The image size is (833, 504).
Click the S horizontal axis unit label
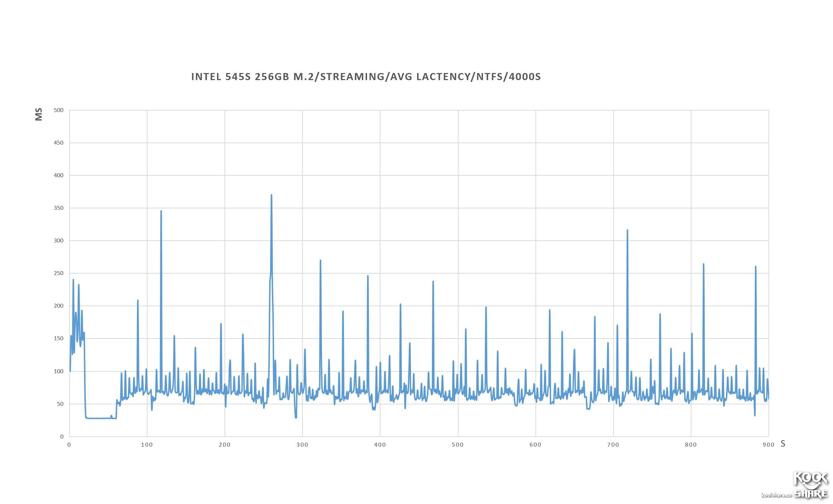(783, 444)
